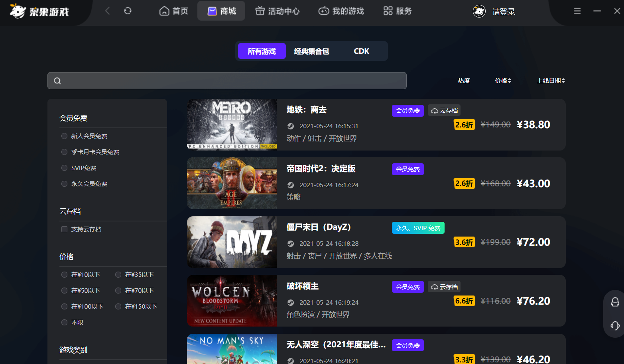
Task: Click the 2.6折 tag on 地铁：离去
Action: pyautogui.click(x=465, y=125)
